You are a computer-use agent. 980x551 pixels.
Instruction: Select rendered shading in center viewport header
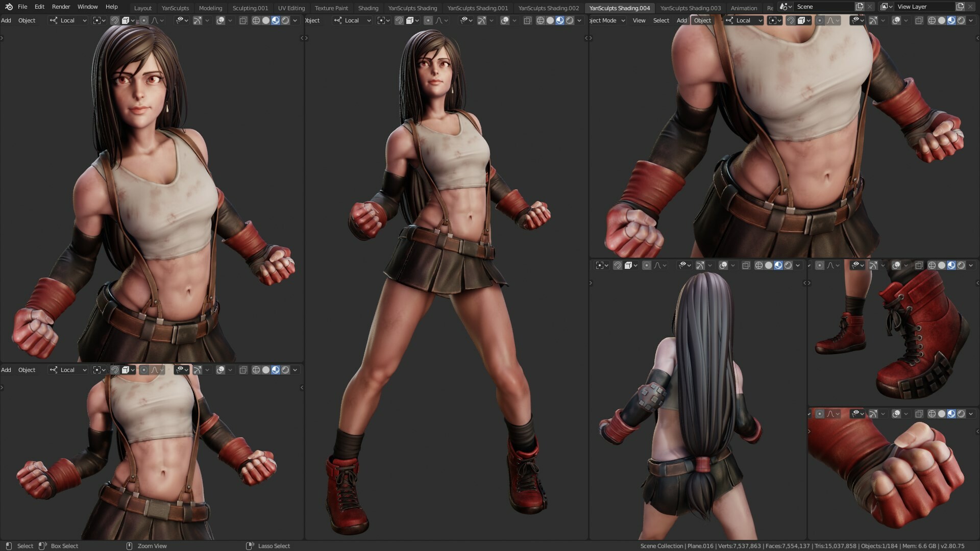tap(570, 20)
